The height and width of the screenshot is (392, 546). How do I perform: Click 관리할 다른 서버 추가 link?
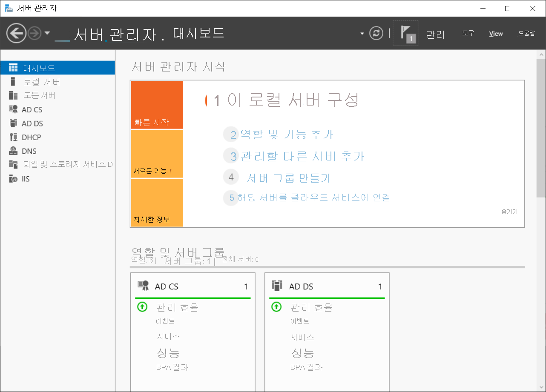[x=302, y=156]
